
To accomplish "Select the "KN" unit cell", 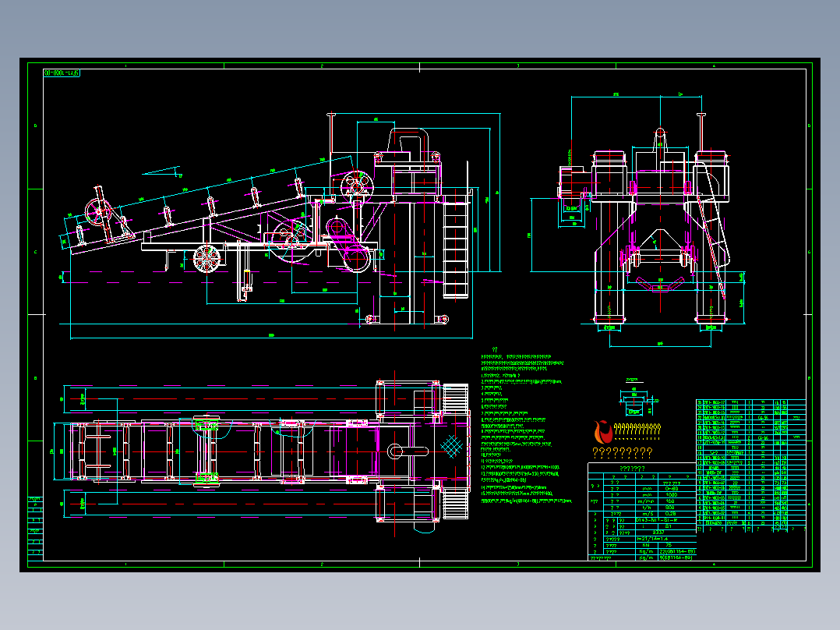I will (646, 545).
